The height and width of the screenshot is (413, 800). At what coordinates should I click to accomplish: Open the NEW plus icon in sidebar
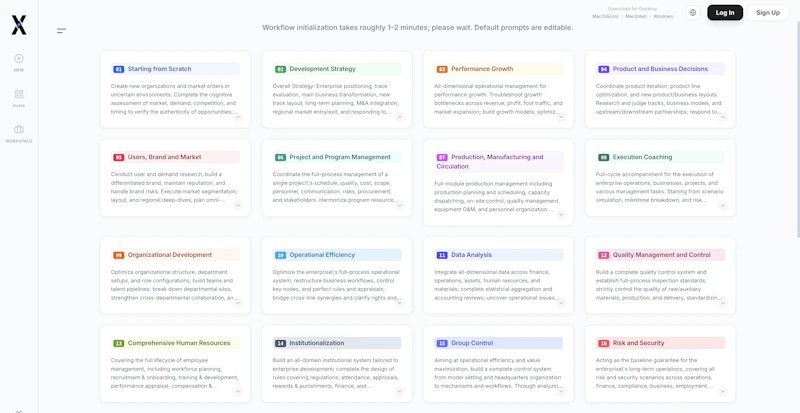[x=19, y=58]
